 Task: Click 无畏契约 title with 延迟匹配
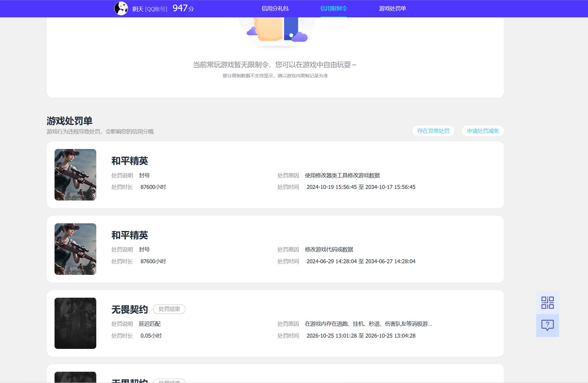click(130, 310)
